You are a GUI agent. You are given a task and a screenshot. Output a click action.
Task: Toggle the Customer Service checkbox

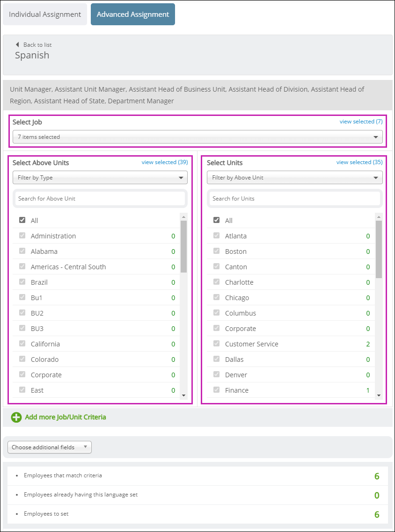pos(216,343)
